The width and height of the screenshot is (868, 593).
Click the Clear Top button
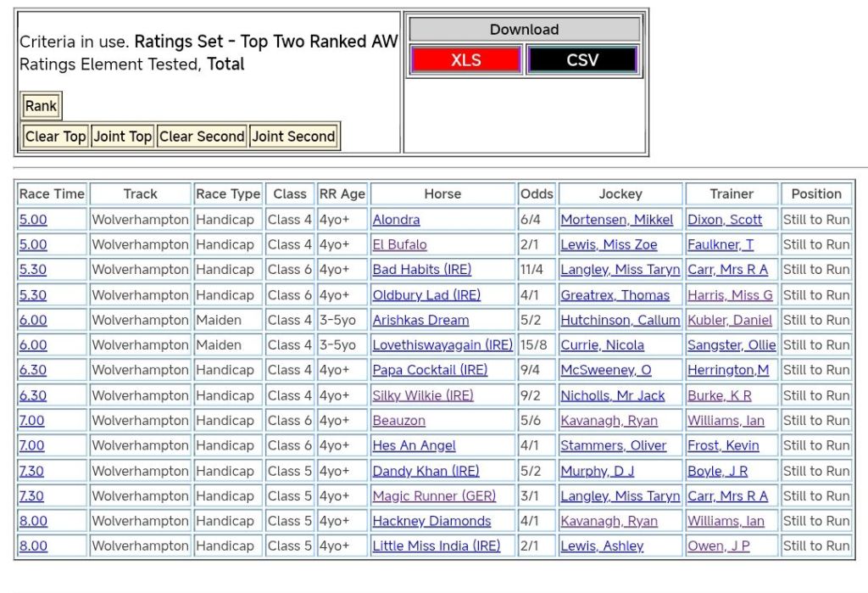(x=55, y=137)
